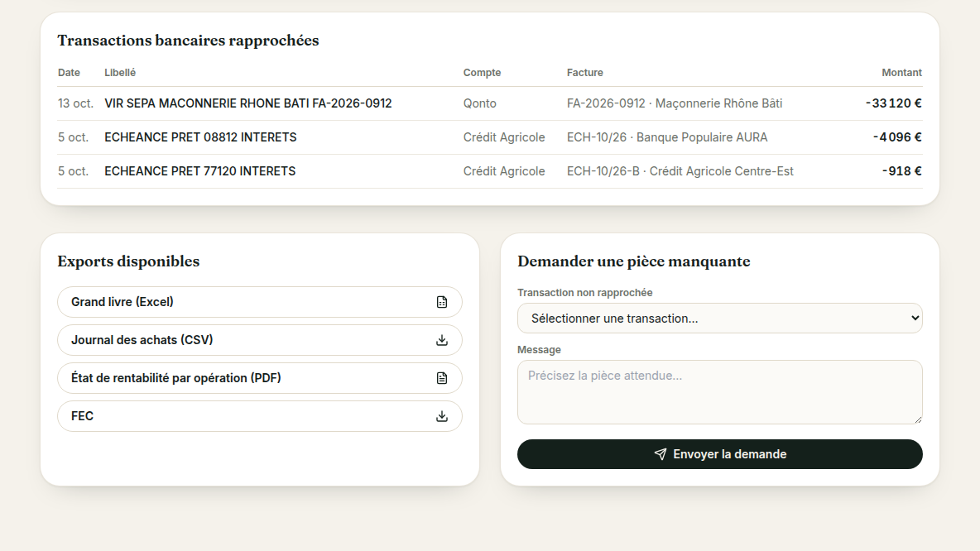Click the Facture column header

585,73
